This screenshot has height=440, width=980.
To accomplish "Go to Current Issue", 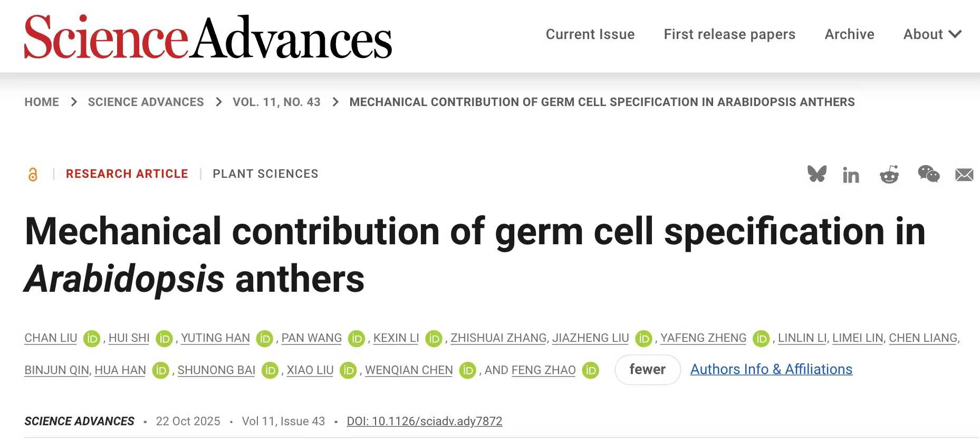I will coord(590,34).
